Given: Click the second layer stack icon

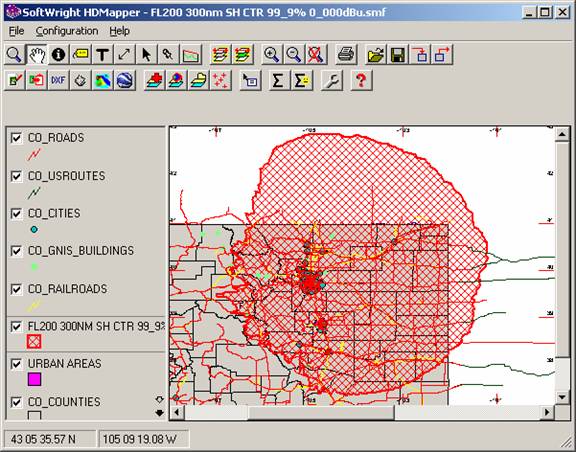Looking at the screenshot, I should 242,55.
